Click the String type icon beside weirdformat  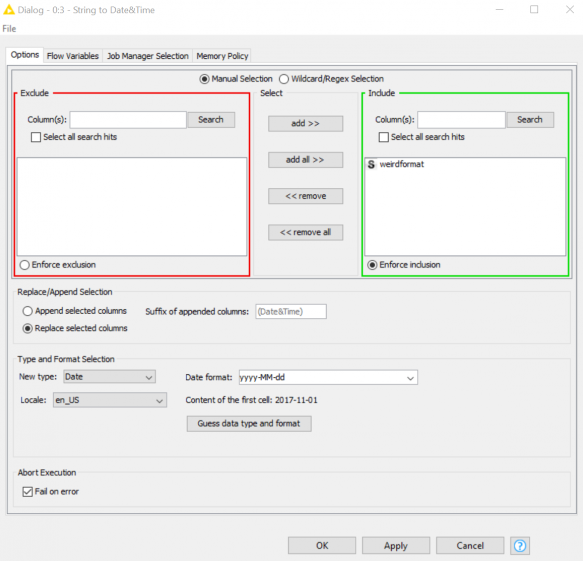tap(371, 164)
